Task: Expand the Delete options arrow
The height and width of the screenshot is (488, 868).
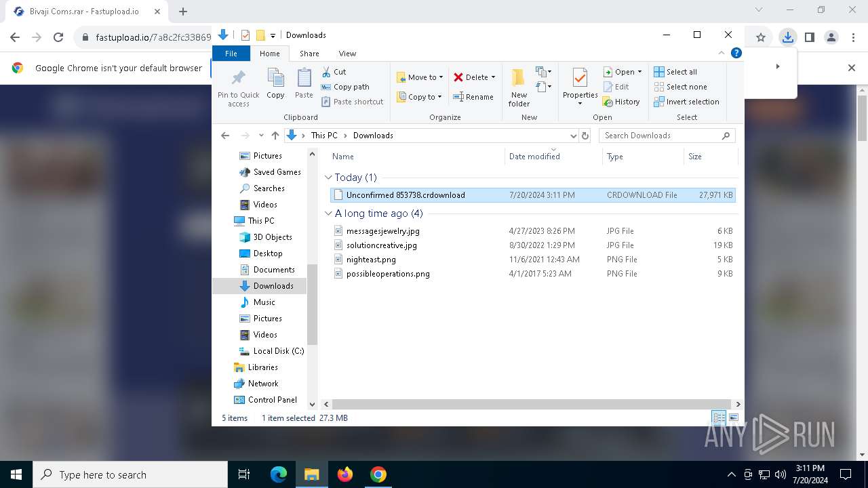Action: [493, 77]
